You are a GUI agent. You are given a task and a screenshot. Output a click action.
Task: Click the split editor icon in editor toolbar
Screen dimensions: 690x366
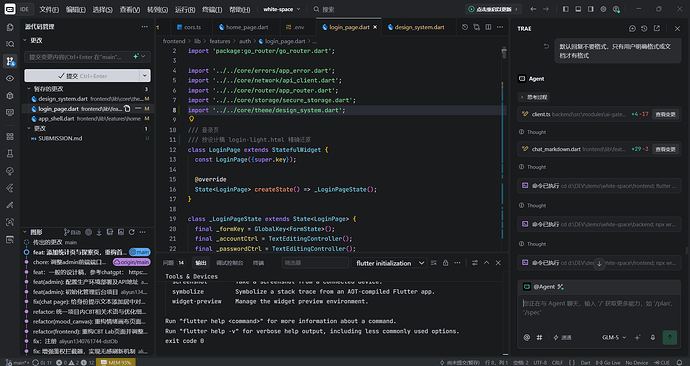pos(488,27)
